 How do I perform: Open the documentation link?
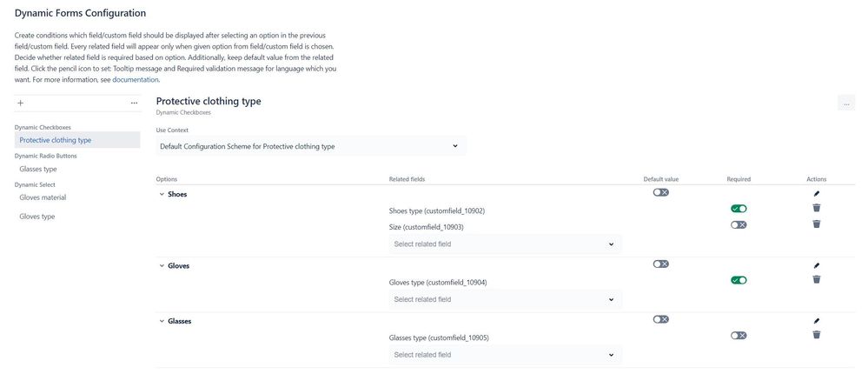136,80
